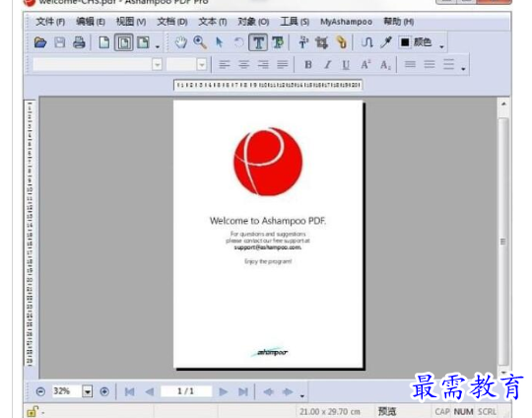The height and width of the screenshot is (418, 532).
Task: Open the font size dropdown arrow
Action: click(x=202, y=64)
